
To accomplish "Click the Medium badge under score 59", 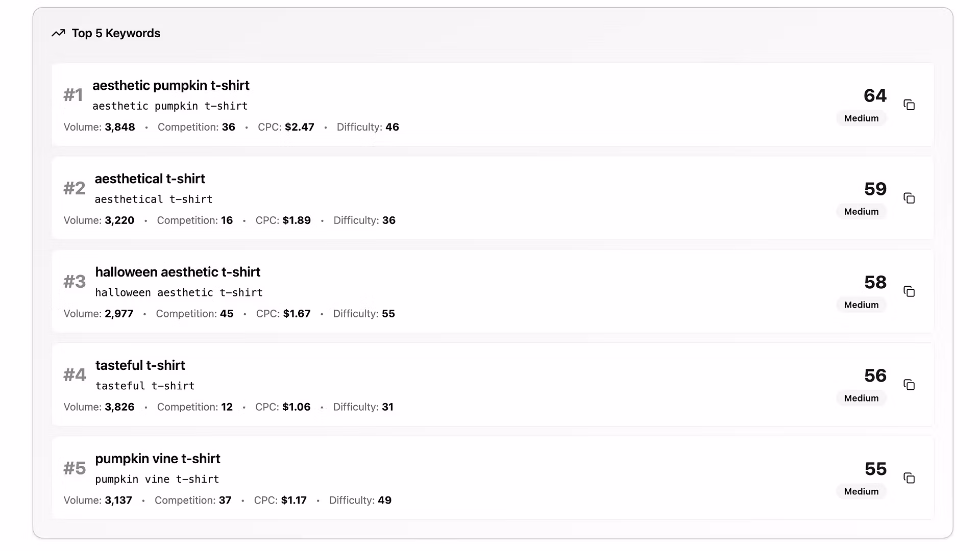I will [x=861, y=212].
